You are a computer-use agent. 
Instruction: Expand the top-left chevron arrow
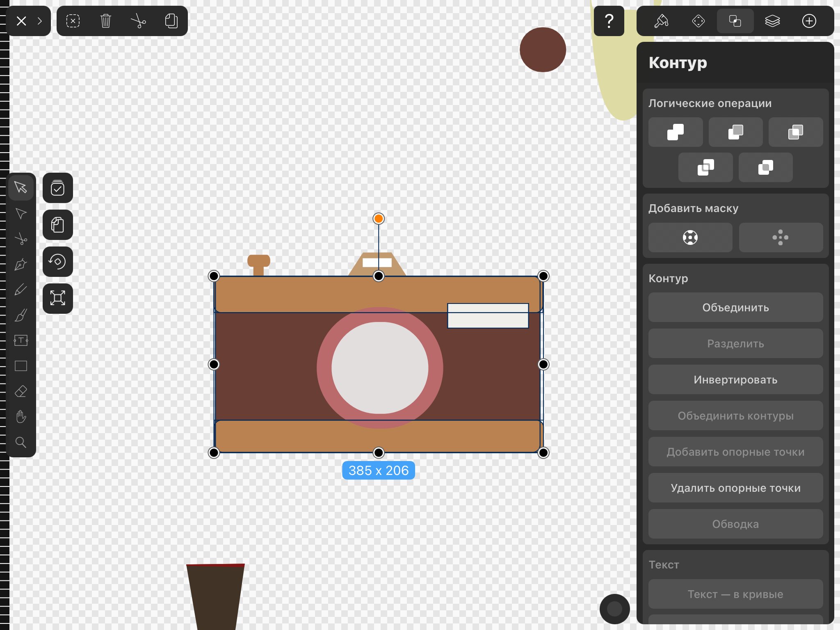40,21
